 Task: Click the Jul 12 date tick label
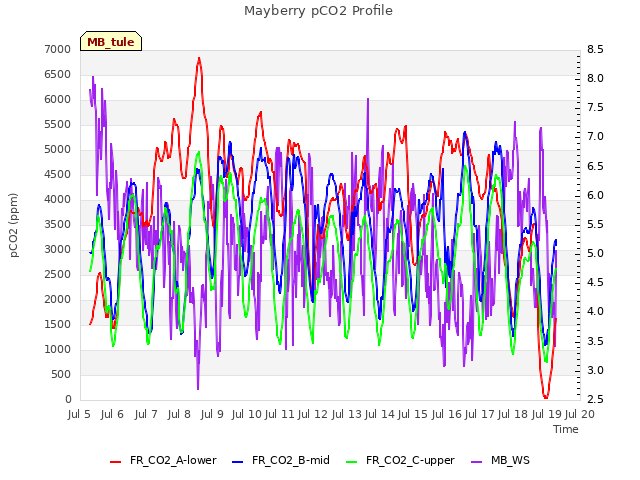point(313,414)
